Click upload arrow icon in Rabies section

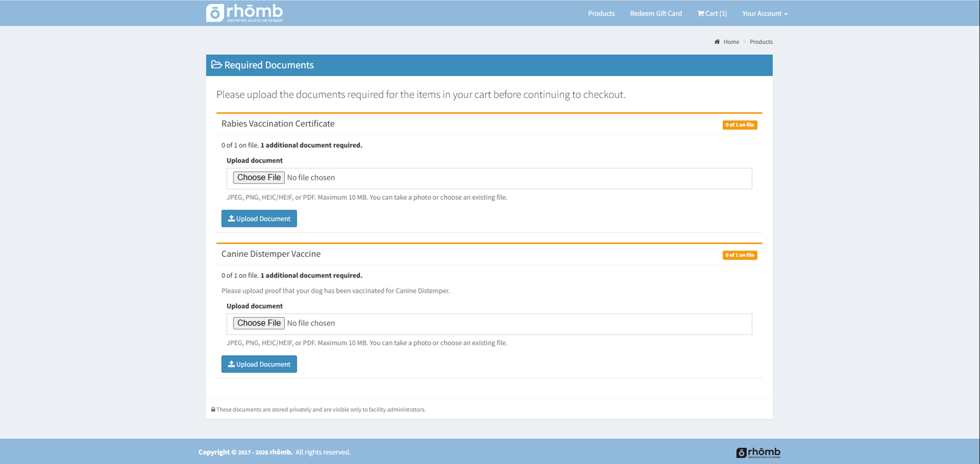[231, 218]
